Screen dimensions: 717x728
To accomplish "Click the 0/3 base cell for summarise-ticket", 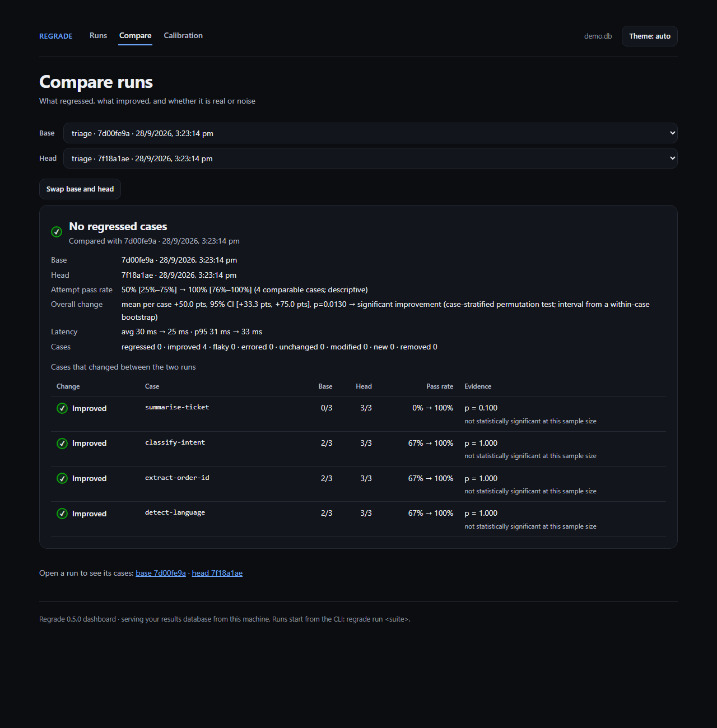I will [x=327, y=408].
